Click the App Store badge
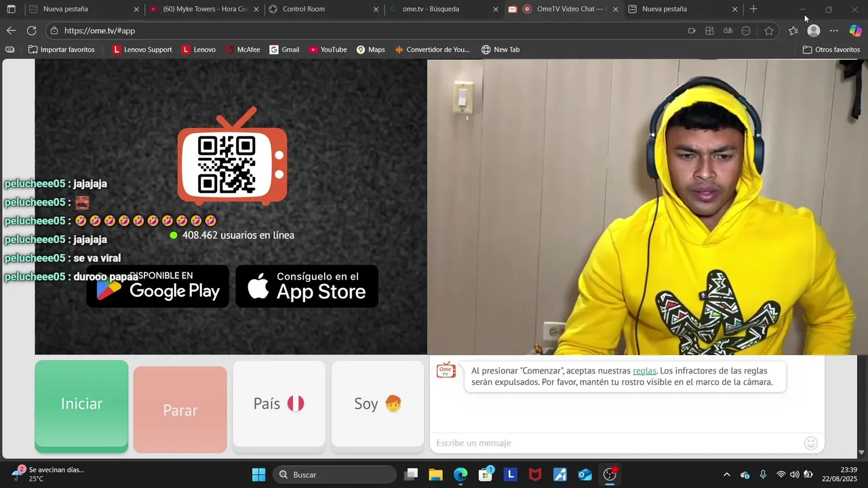The width and height of the screenshot is (868, 488). tap(307, 286)
